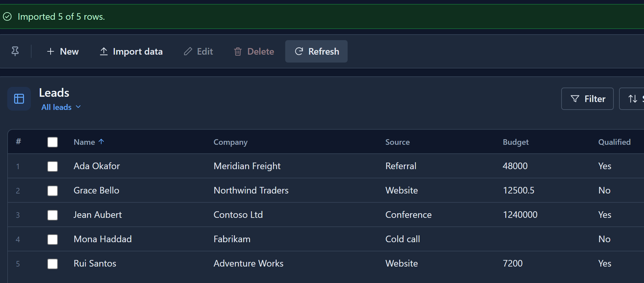Create a new lead with New
Screen dimensions: 644x283
pos(63,51)
